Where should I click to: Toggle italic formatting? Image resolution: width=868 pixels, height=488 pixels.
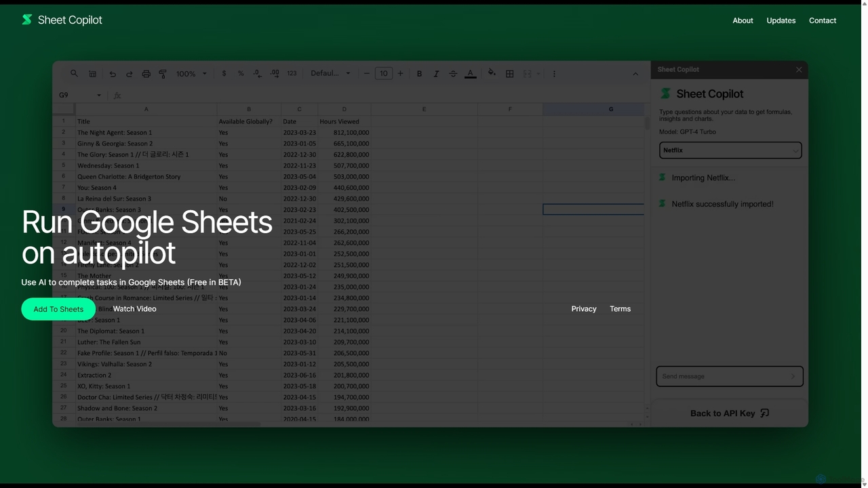[436, 73]
